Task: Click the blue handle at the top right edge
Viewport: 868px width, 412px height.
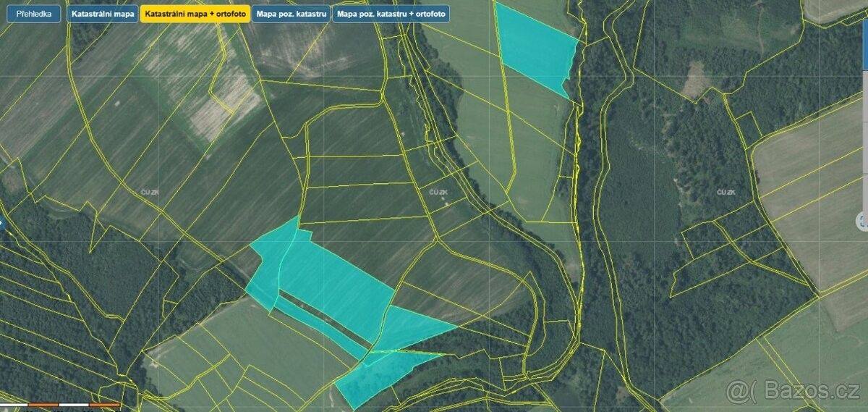Action: [x=865, y=36]
